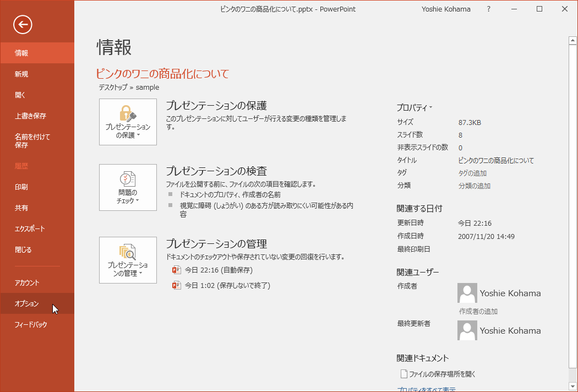This screenshot has width=578, height=392.
Task: Click the red document title ピンクのワニの商品化について
Action: (x=162, y=74)
